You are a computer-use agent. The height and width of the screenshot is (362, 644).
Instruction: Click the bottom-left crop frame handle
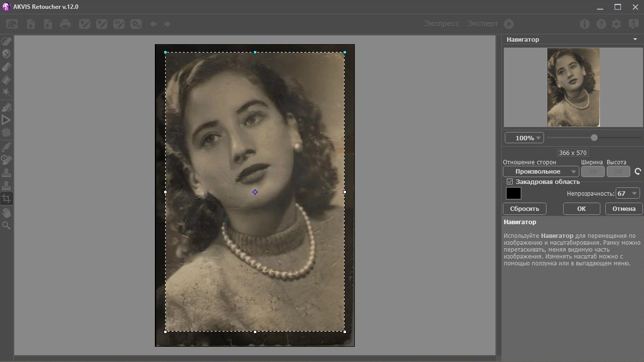point(166,332)
